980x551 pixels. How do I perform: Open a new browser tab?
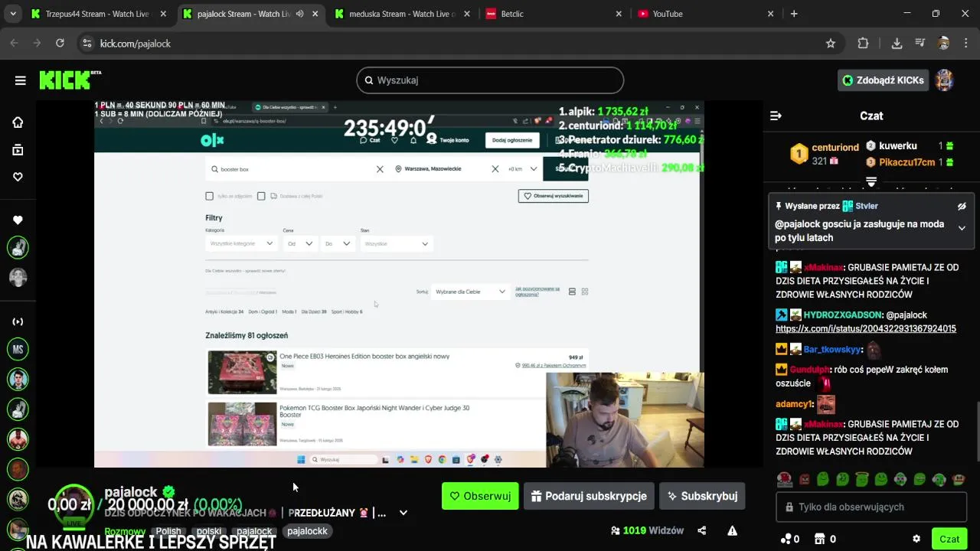[x=794, y=14]
